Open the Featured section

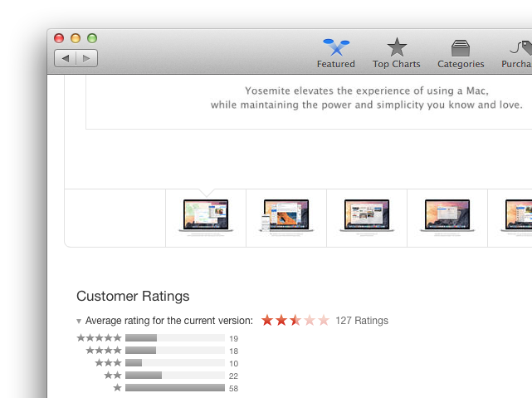click(336, 53)
